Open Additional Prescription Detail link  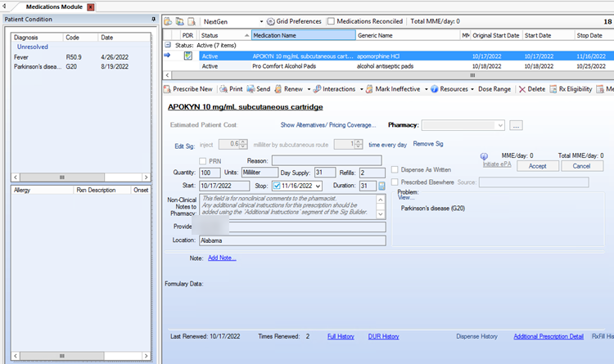coord(549,337)
